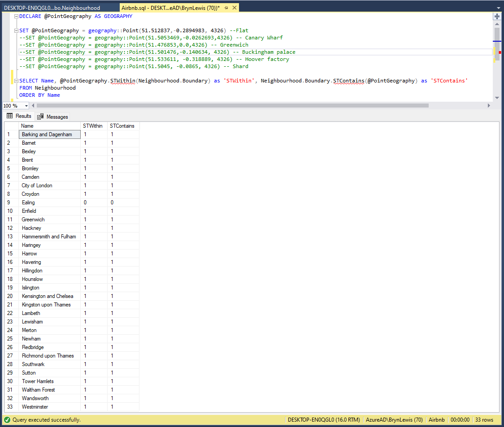
Task: Open the Messages tab
Action: point(53,116)
